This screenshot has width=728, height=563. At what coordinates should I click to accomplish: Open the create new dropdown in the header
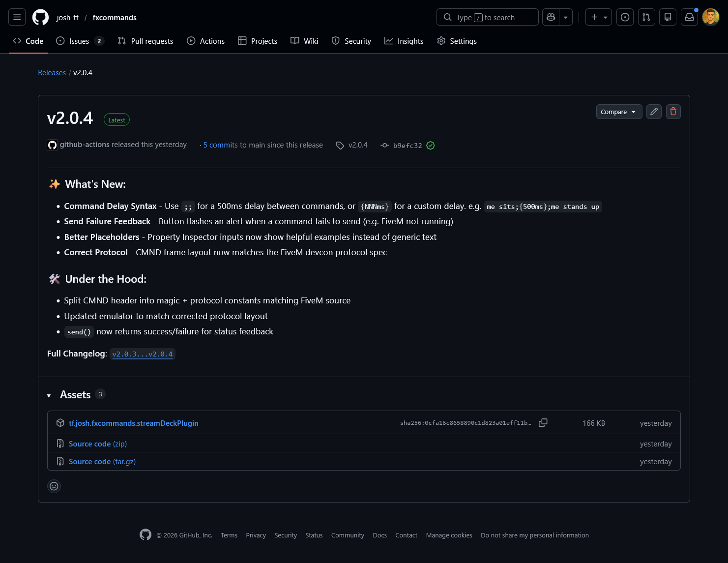click(x=598, y=17)
